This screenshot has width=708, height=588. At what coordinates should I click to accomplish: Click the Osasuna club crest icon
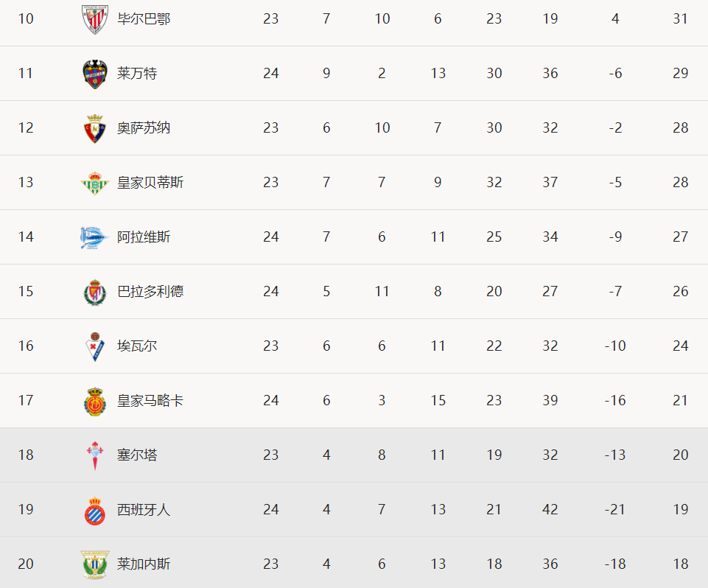[95, 129]
